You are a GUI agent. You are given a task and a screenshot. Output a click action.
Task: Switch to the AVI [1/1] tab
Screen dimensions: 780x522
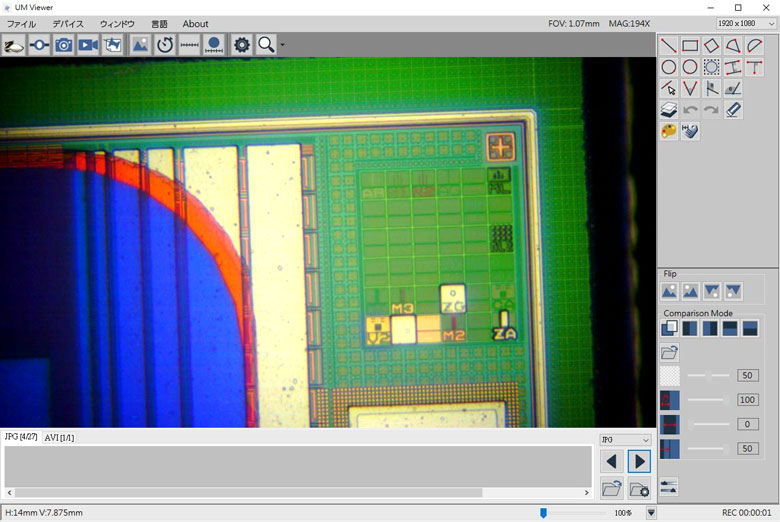point(59,438)
